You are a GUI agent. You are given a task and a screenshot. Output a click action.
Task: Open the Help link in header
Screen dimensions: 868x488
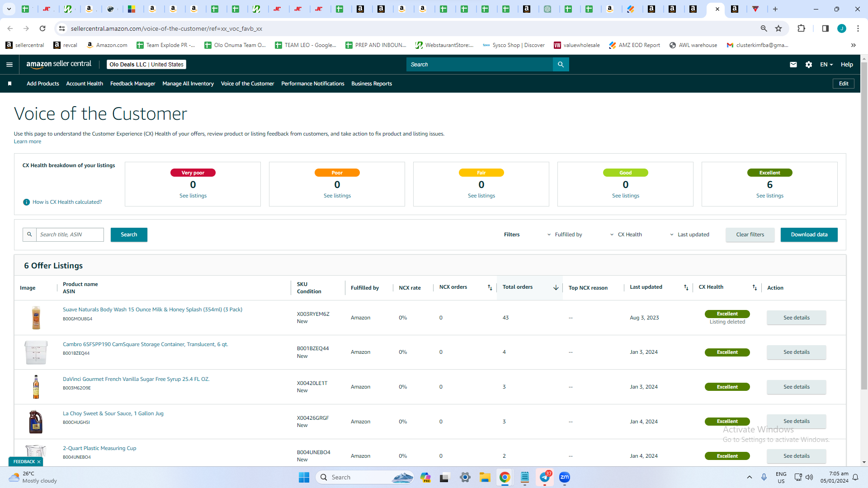point(847,65)
